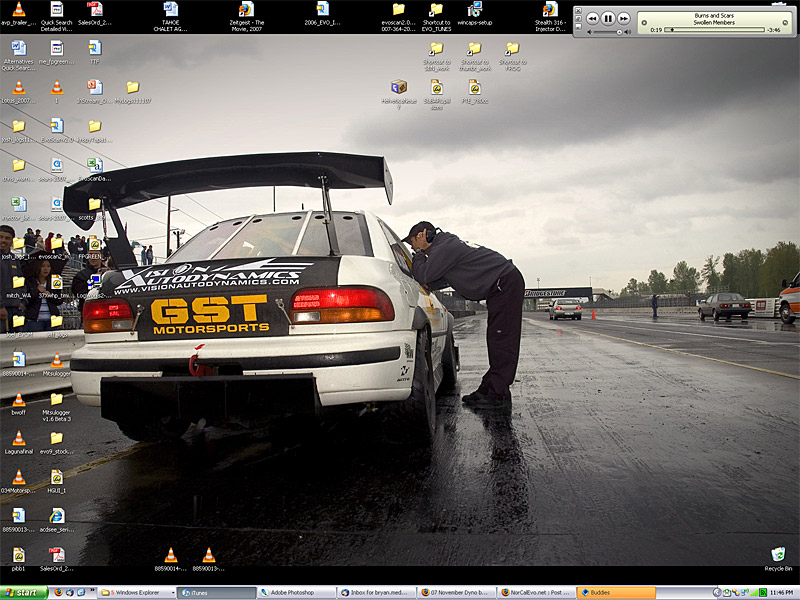Open the Recycle Bin

tap(778, 559)
